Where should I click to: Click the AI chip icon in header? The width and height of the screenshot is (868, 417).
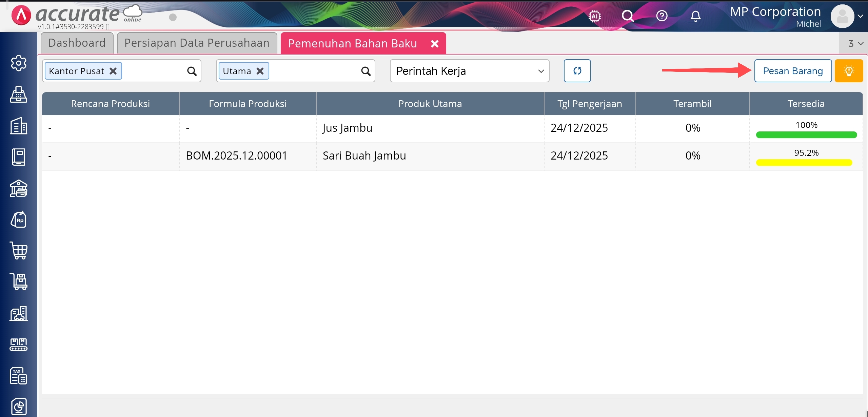point(594,16)
